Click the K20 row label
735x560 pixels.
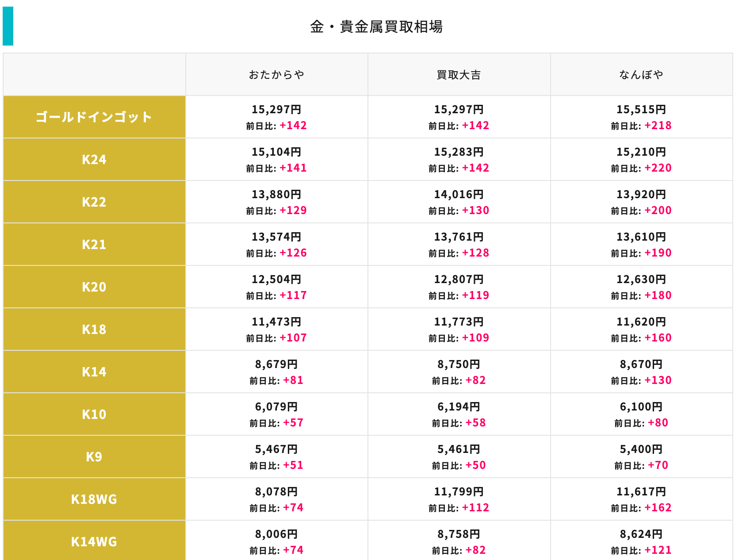pyautogui.click(x=94, y=287)
